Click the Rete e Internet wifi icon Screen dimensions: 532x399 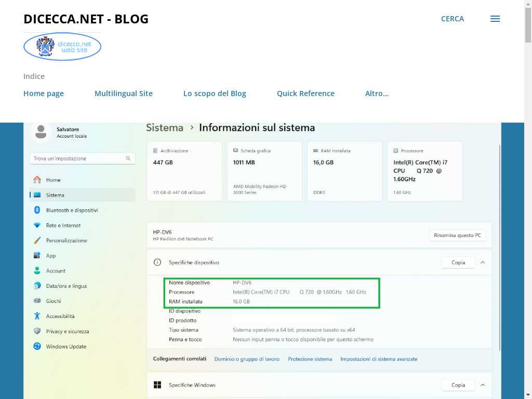pyautogui.click(x=37, y=225)
